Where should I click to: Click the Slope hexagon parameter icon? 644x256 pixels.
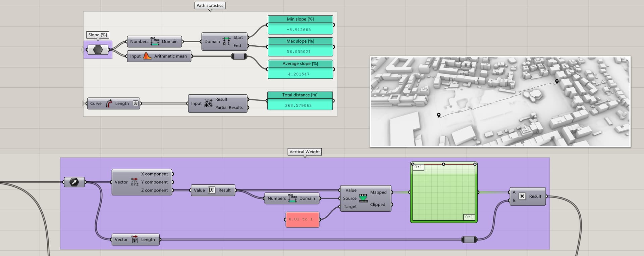[x=98, y=50]
